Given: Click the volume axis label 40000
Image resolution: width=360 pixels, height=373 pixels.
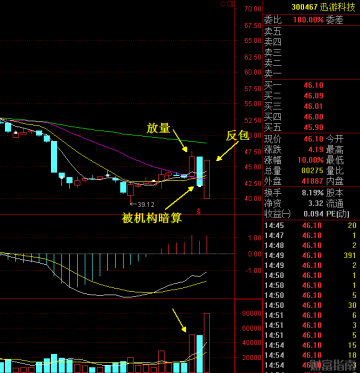Looking at the screenshot, I should pyautogui.click(x=251, y=343).
